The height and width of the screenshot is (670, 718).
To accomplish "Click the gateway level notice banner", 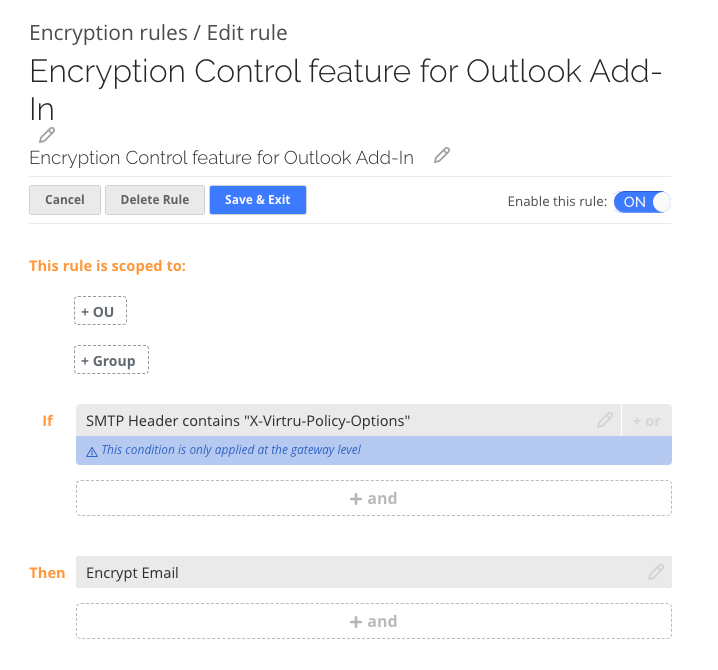I will 374,450.
